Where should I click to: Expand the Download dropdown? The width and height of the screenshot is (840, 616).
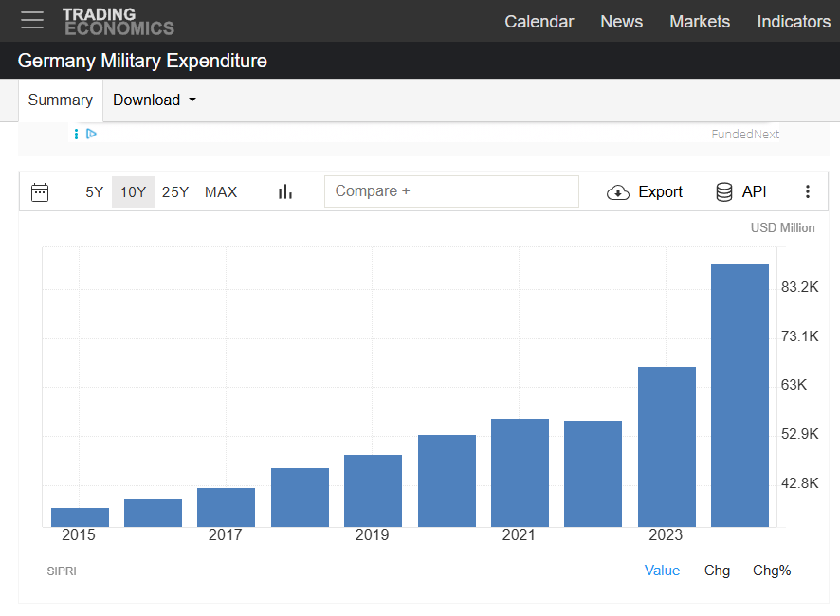tap(153, 100)
